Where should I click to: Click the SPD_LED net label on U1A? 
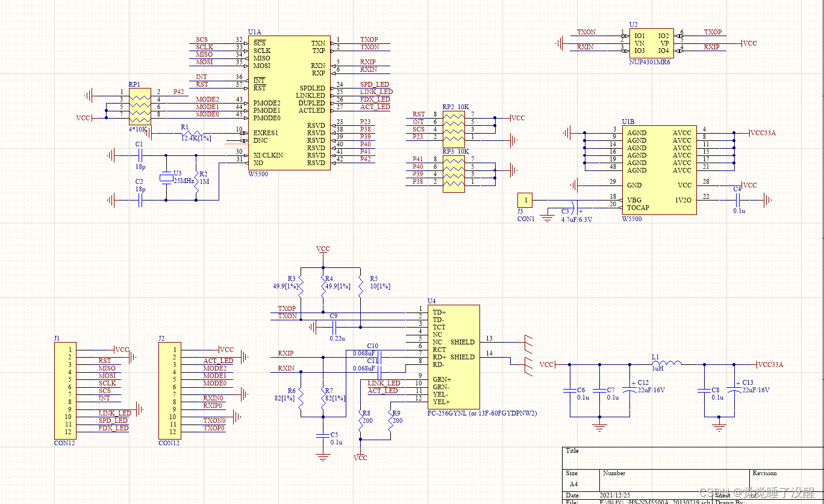pyautogui.click(x=375, y=84)
